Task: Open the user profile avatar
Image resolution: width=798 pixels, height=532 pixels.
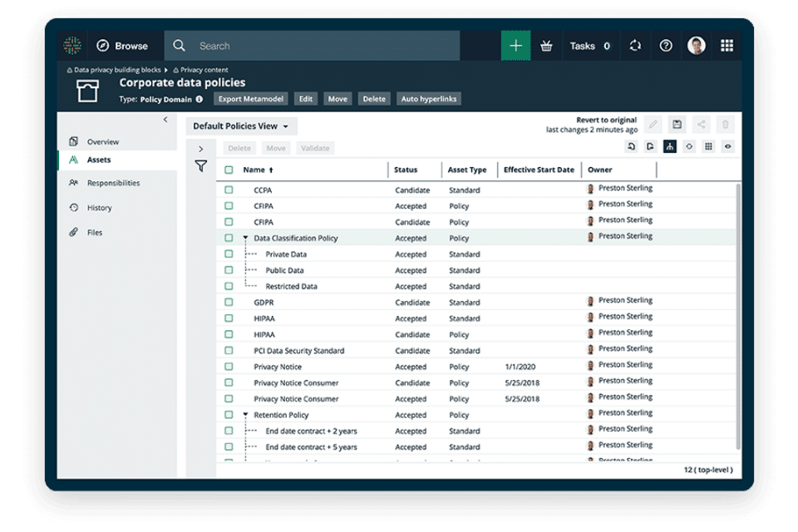Action: 697,46
